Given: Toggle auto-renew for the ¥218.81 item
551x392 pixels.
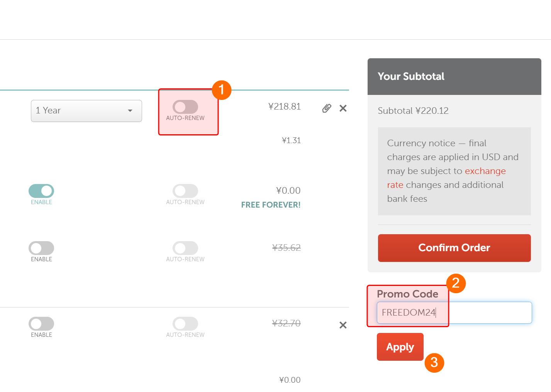Looking at the screenshot, I should pyautogui.click(x=185, y=107).
